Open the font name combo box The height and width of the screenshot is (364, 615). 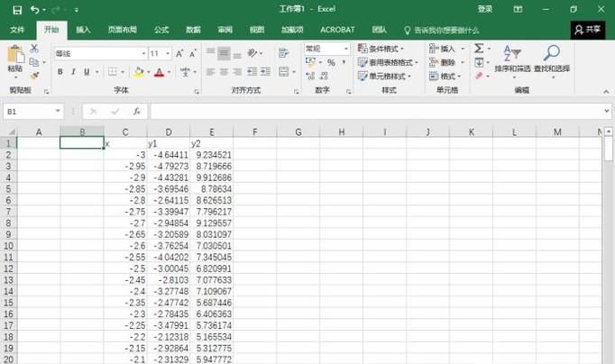pos(100,54)
